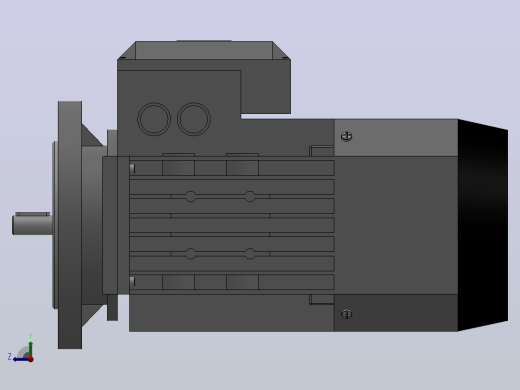This screenshot has height=390, width=520.
Task: Pick the upper screw on the fan cover
Action: tap(347, 136)
